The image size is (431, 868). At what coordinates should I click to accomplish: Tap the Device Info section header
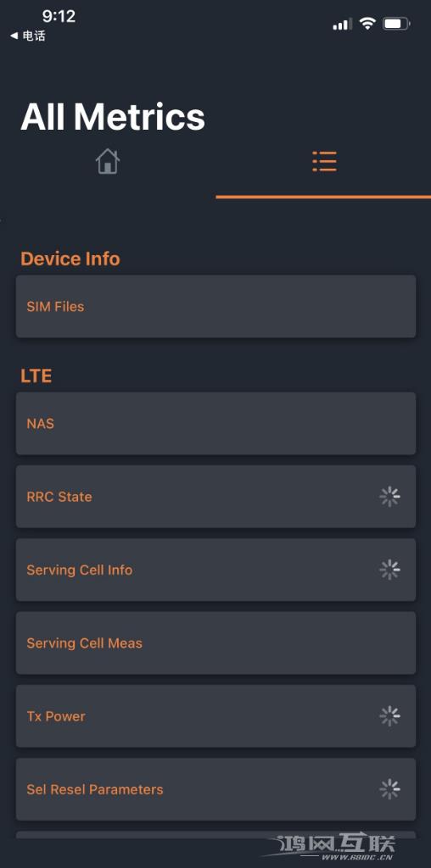pos(70,259)
